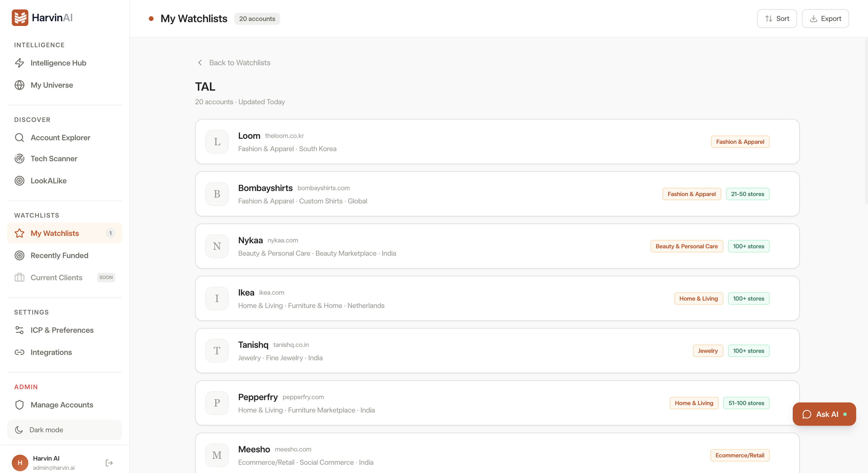Screen dimensions: 868x473
Task: Click the My Watchlists star icon
Action: click(x=19, y=233)
